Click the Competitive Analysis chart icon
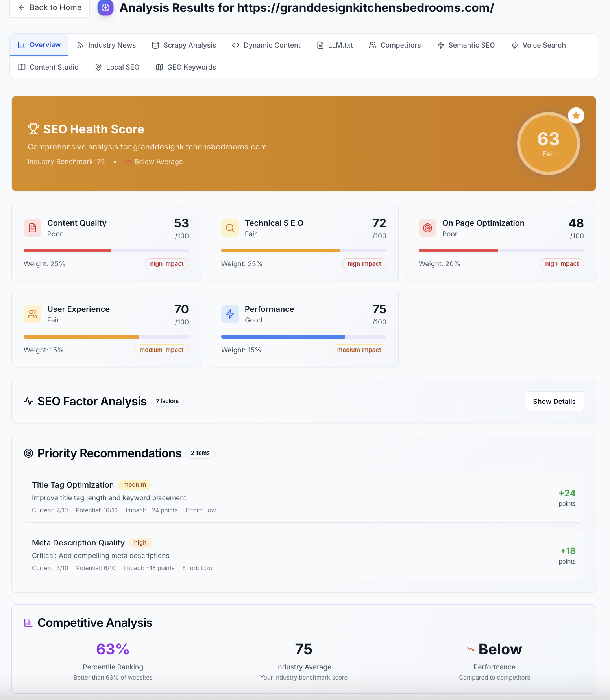 28,623
